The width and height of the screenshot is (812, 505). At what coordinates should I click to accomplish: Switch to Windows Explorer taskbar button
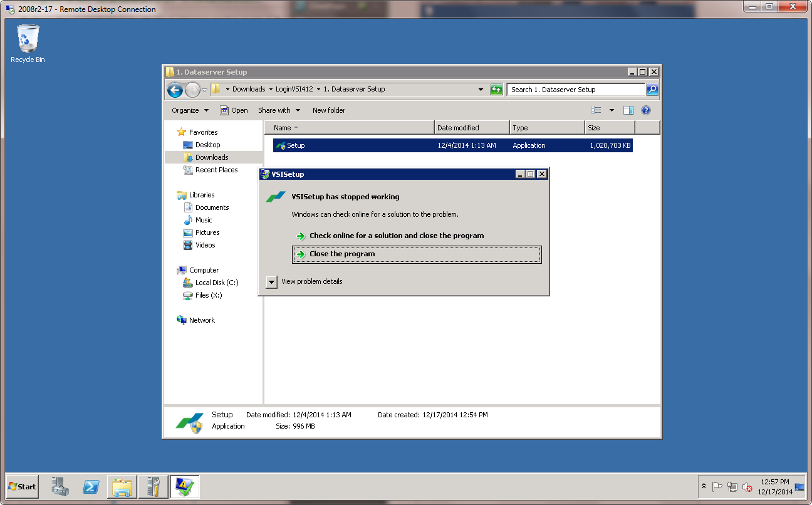[122, 486]
